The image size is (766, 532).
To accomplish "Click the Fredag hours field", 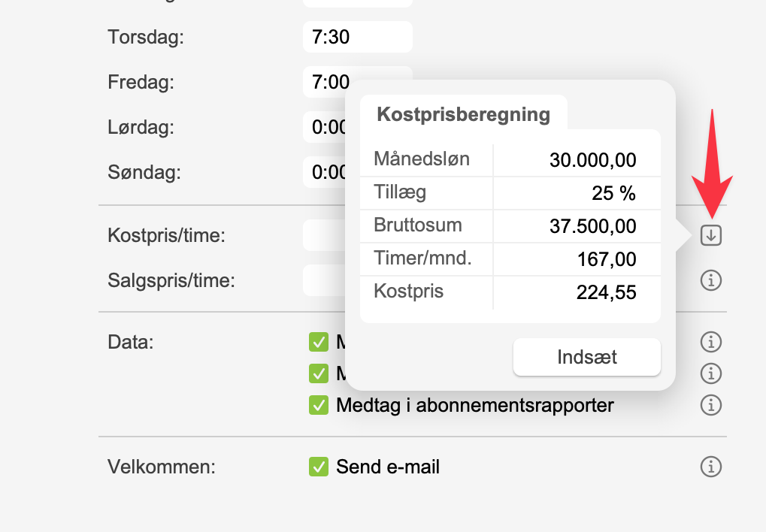I will [325, 81].
